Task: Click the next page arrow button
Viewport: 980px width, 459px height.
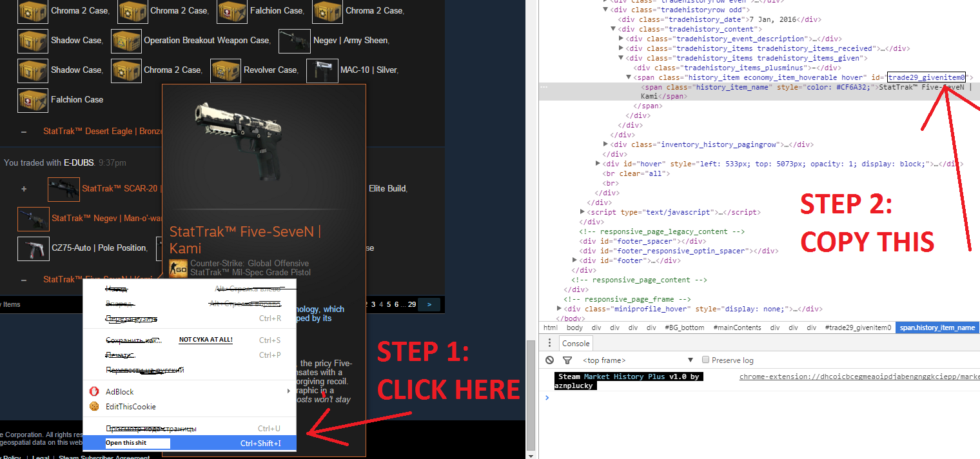Action: point(429,304)
